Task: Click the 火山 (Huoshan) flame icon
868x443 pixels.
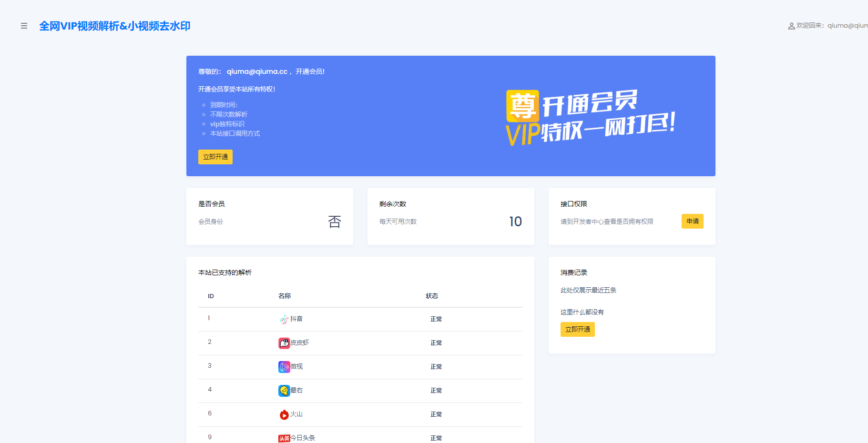Action: coord(283,414)
